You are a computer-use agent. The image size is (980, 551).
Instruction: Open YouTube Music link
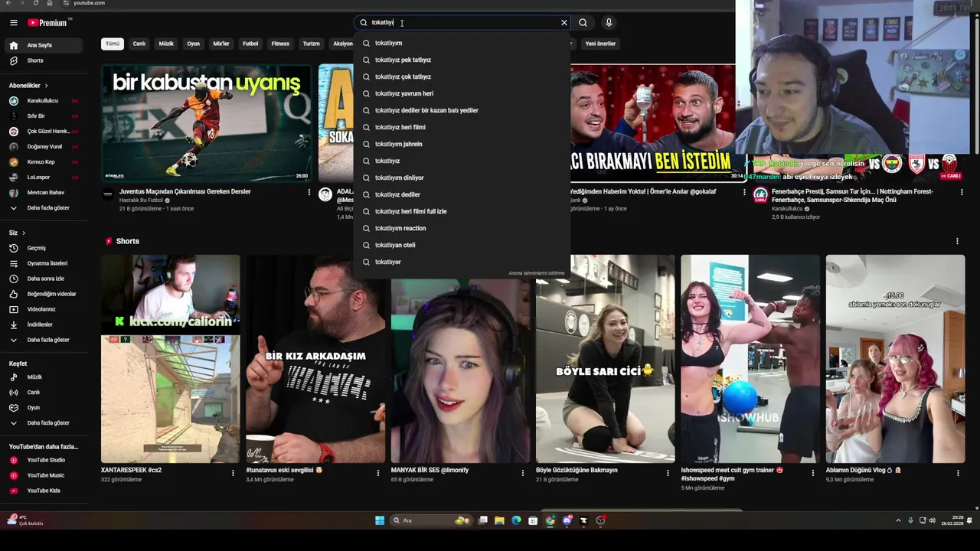[x=42, y=475]
